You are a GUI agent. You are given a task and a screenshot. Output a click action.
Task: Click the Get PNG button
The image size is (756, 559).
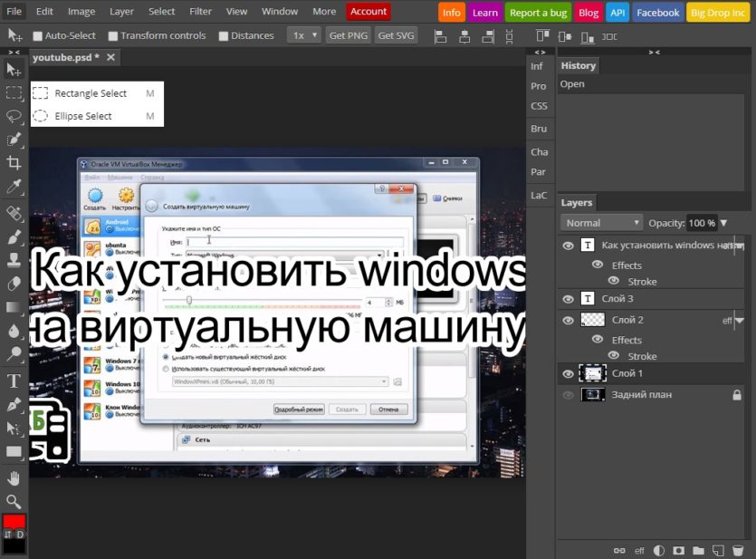click(349, 35)
